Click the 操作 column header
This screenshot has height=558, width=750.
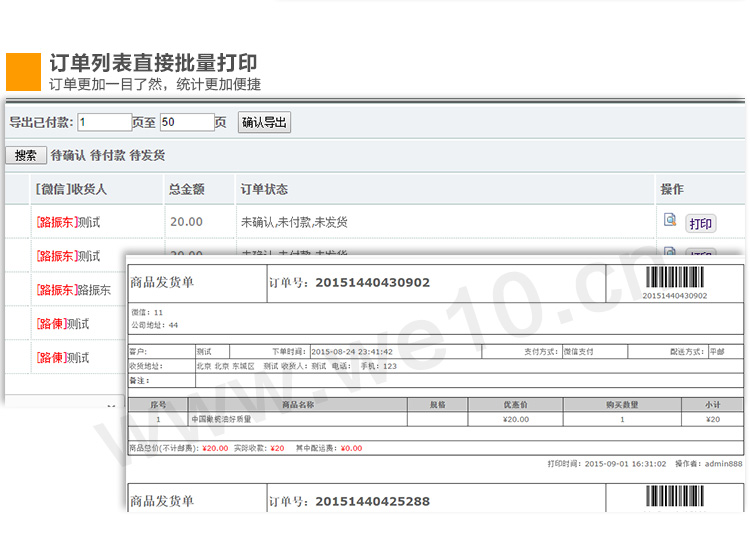click(672, 189)
